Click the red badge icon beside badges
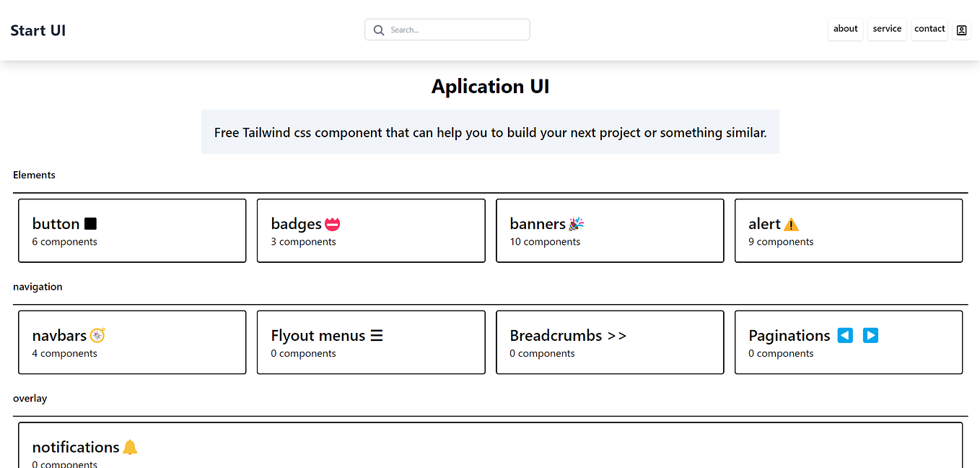This screenshot has height=468, width=980. click(x=332, y=225)
